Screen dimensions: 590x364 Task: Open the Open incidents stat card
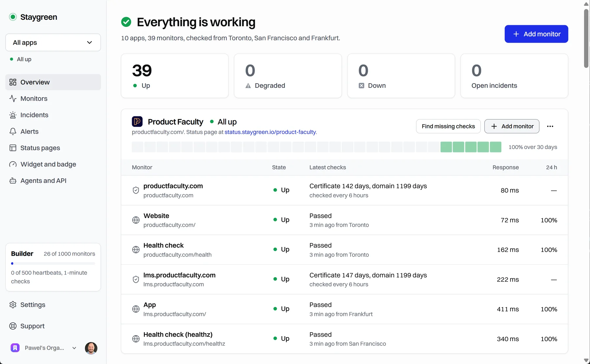(x=514, y=76)
